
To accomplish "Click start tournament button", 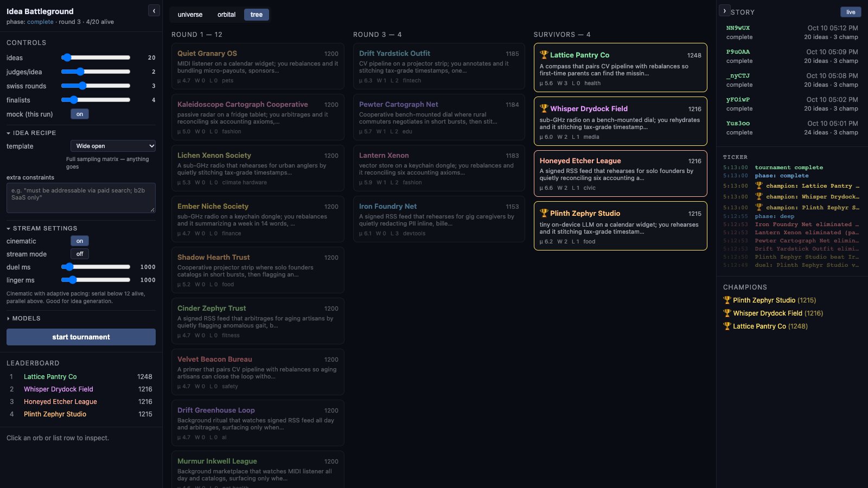I will pos(81,337).
